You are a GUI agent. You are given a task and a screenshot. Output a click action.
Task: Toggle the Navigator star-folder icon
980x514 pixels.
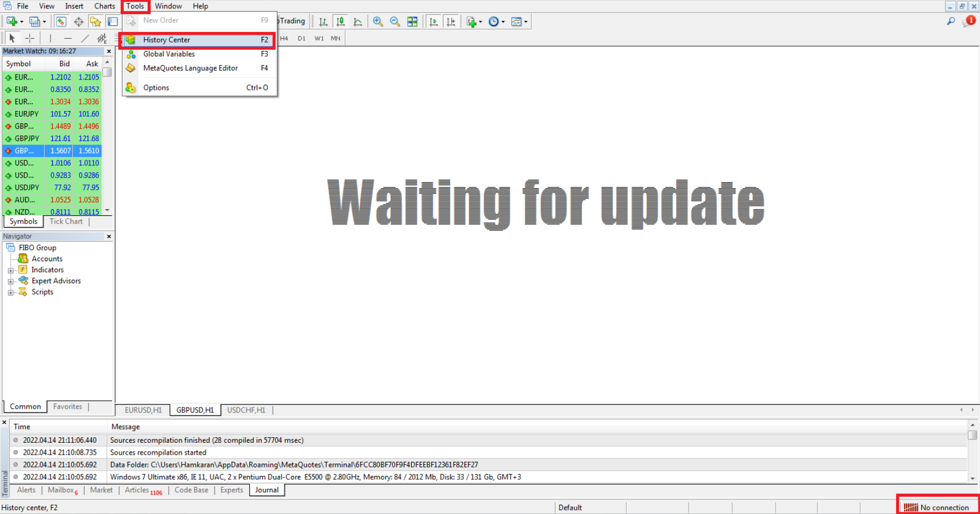click(95, 21)
